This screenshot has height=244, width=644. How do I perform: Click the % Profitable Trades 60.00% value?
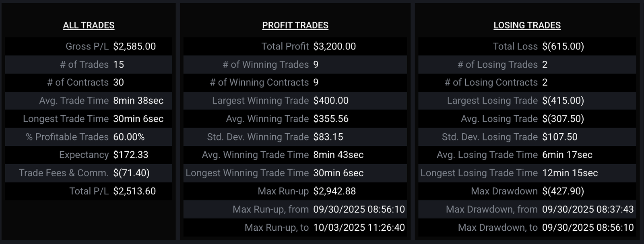[129, 137]
